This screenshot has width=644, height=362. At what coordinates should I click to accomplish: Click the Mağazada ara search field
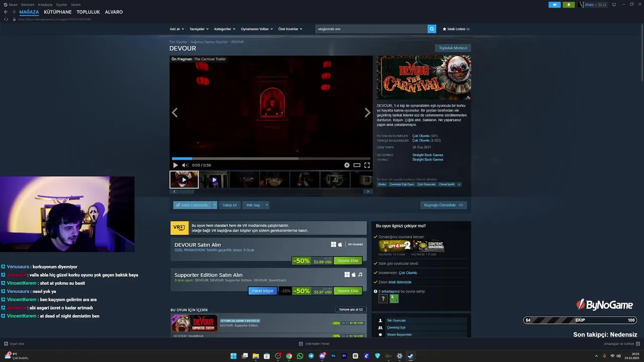[x=371, y=29]
